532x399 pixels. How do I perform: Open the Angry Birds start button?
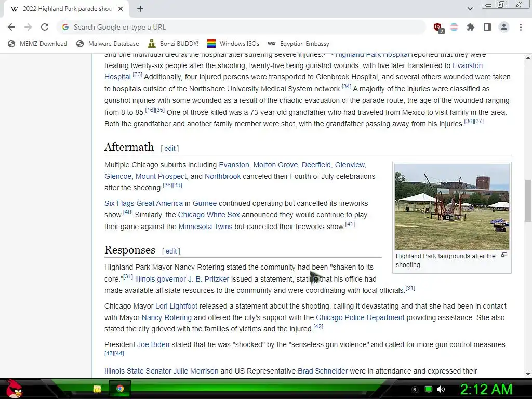[14, 389]
